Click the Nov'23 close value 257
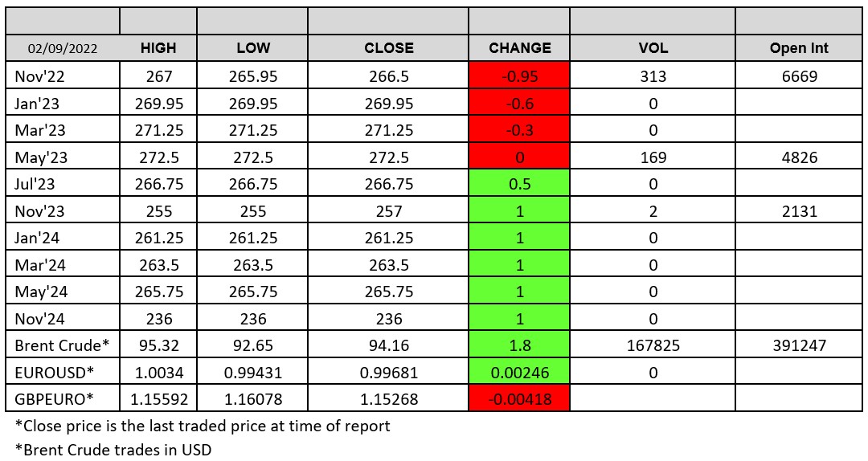This screenshot has height=461, width=868. [x=388, y=211]
